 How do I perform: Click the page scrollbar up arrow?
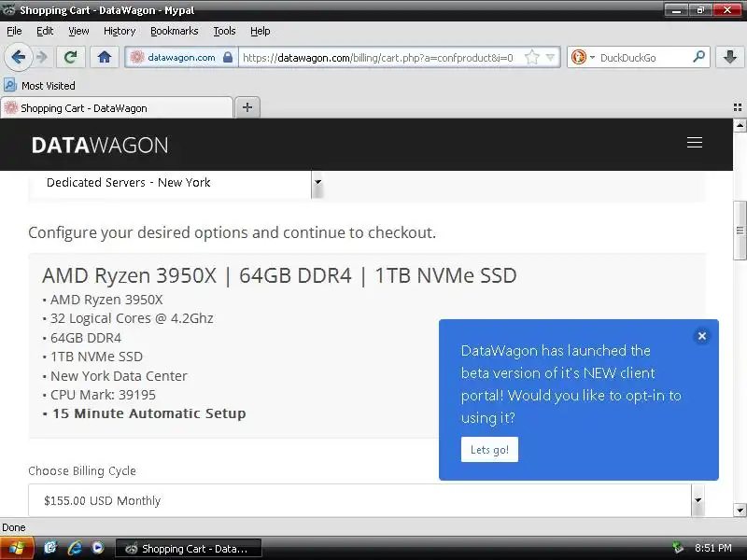point(740,126)
